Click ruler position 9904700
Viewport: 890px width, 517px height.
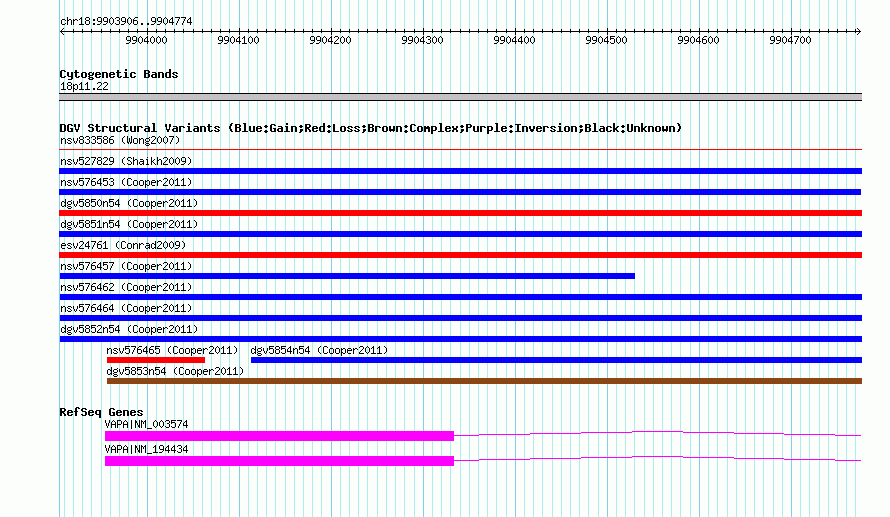pos(790,40)
